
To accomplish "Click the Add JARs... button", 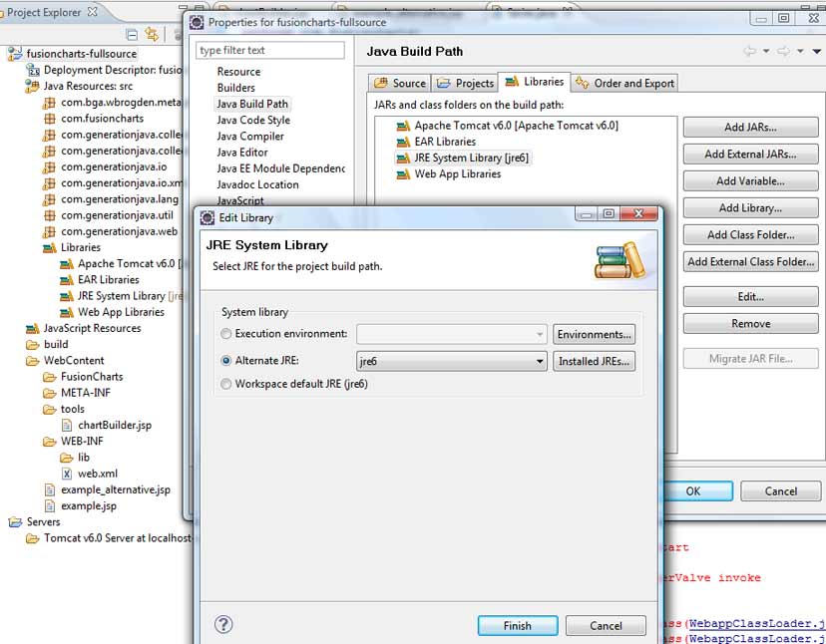I will [750, 128].
